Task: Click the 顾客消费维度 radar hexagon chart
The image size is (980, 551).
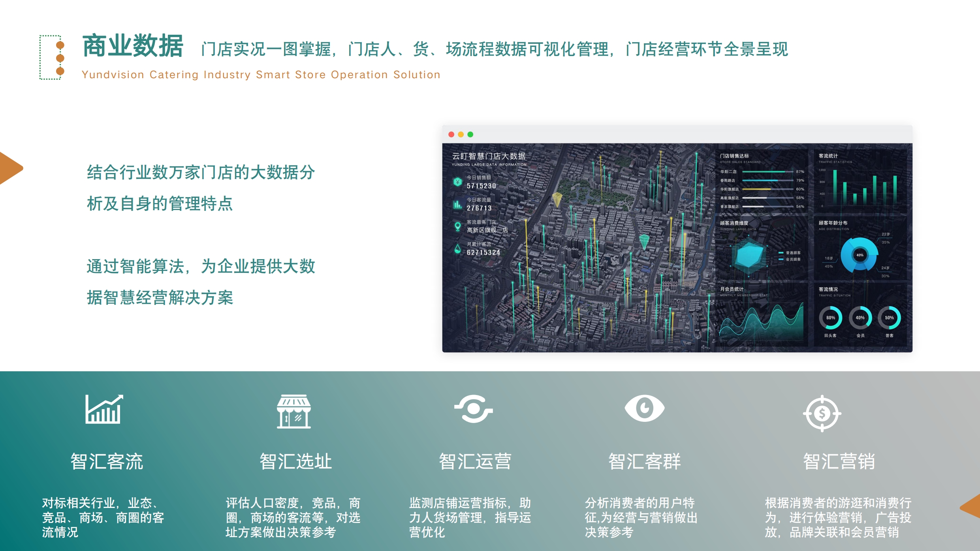Action: (749, 256)
